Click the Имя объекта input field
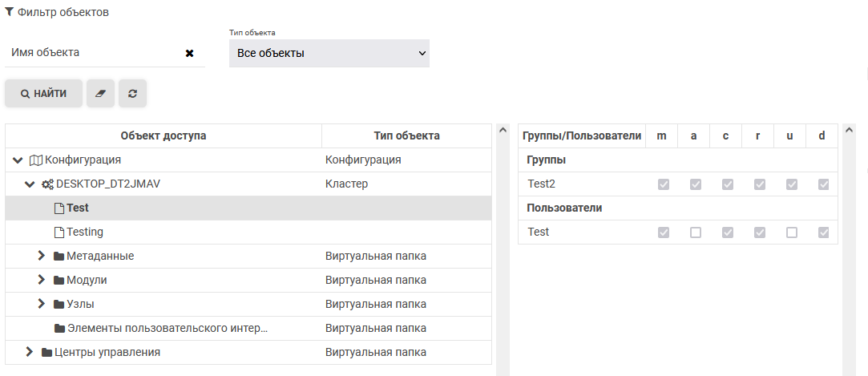The image size is (868, 376). pos(92,53)
